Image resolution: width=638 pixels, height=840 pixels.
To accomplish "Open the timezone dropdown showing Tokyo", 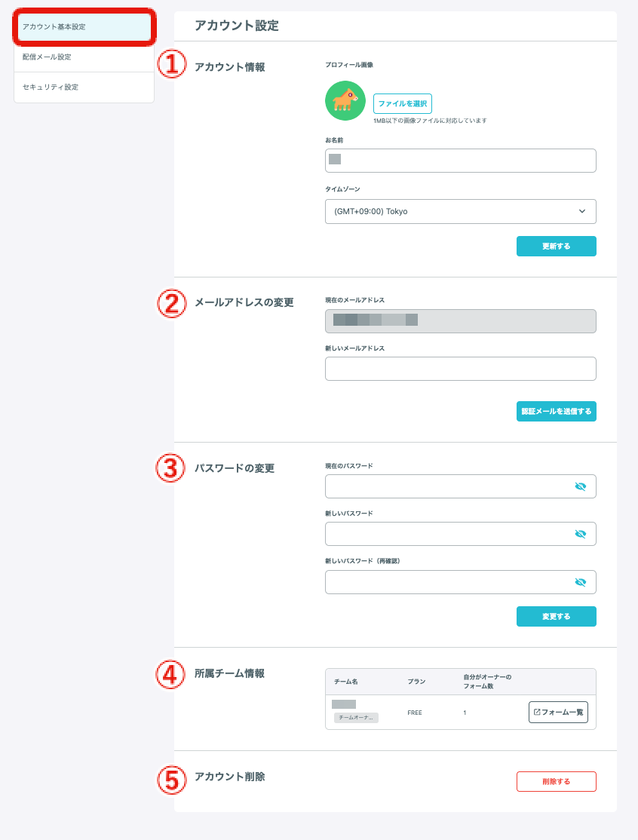I will tap(460, 212).
